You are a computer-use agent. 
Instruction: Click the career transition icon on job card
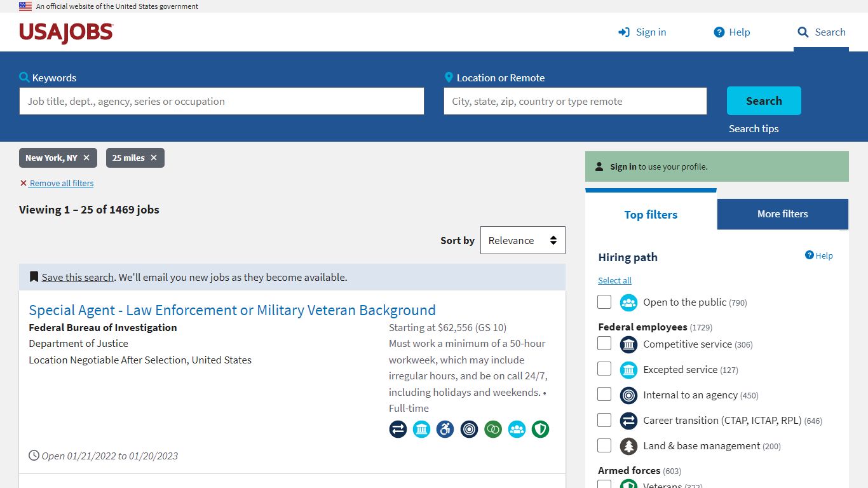coord(398,430)
